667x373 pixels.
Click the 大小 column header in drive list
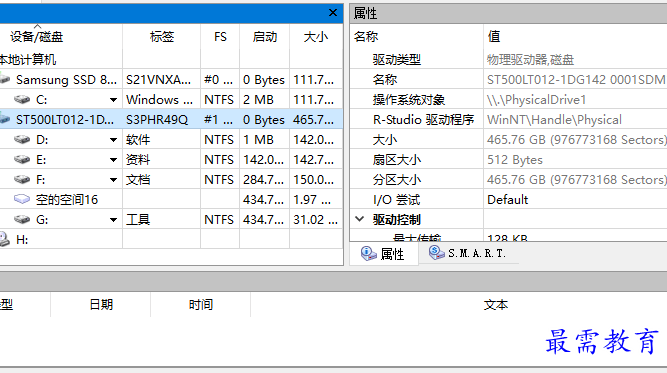(x=316, y=37)
